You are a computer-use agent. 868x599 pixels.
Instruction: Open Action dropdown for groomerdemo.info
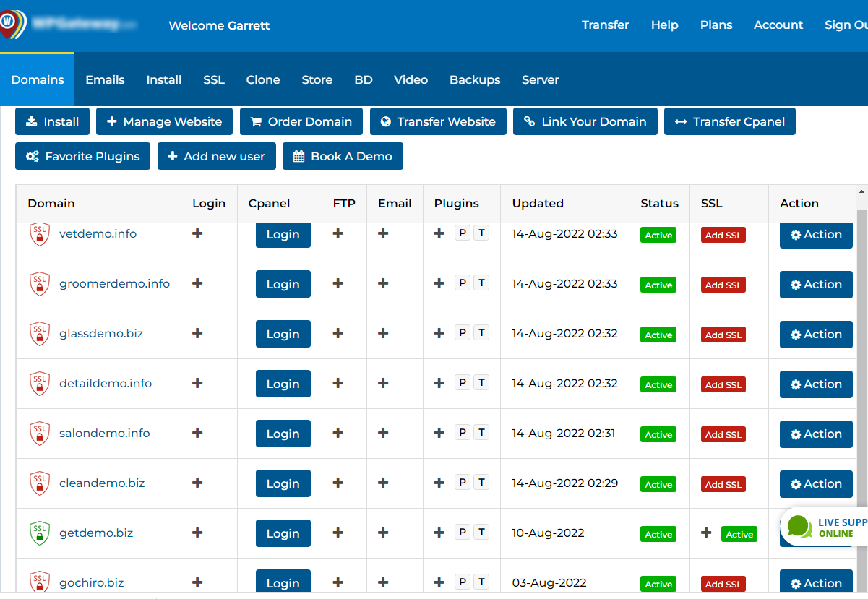pyautogui.click(x=816, y=285)
